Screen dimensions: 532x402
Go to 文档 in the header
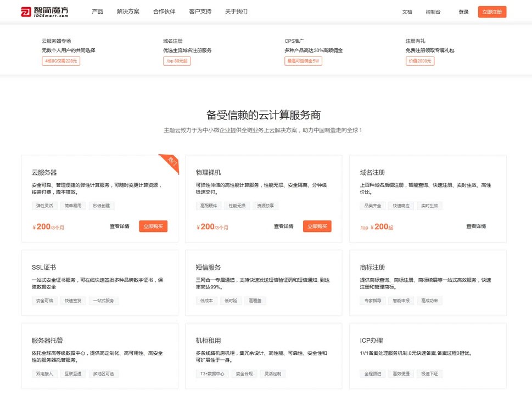(407, 12)
